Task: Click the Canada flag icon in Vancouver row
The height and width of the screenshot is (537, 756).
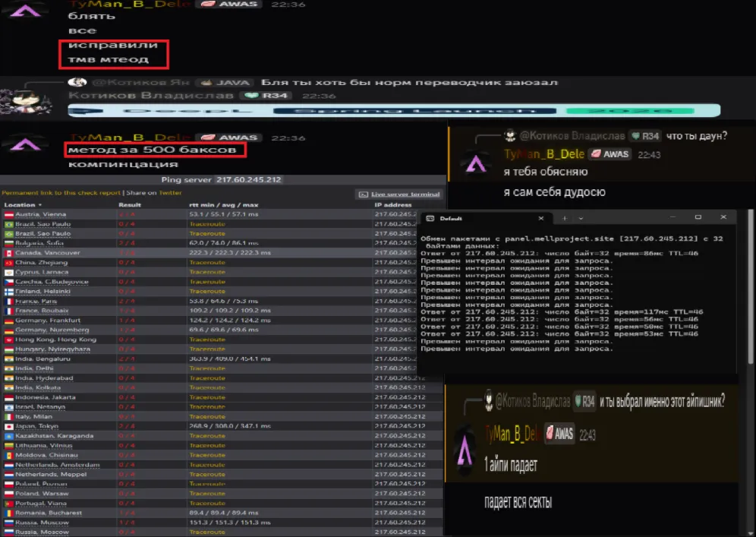Action: coord(8,252)
